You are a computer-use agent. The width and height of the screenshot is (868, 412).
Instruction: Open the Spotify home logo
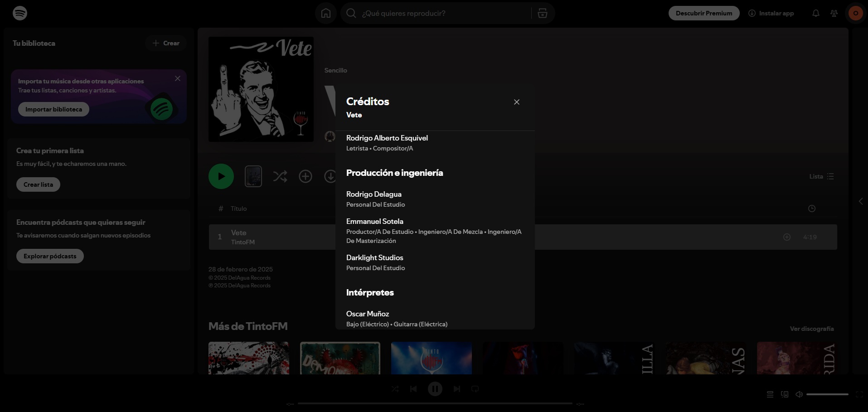pyautogui.click(x=20, y=13)
